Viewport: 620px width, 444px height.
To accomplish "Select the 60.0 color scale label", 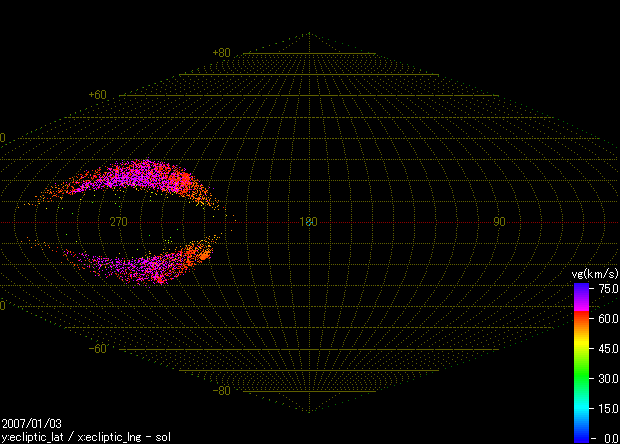I will [x=606, y=318].
